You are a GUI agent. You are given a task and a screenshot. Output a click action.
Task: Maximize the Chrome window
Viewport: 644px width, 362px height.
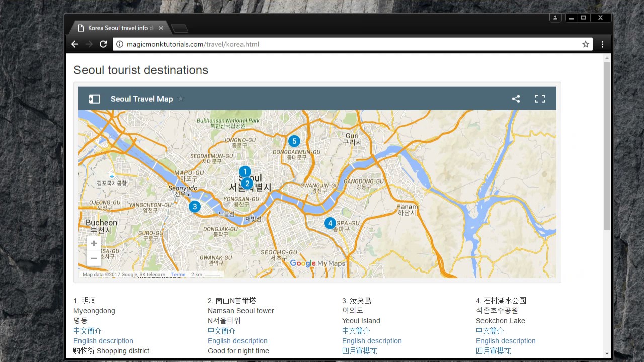tap(584, 18)
